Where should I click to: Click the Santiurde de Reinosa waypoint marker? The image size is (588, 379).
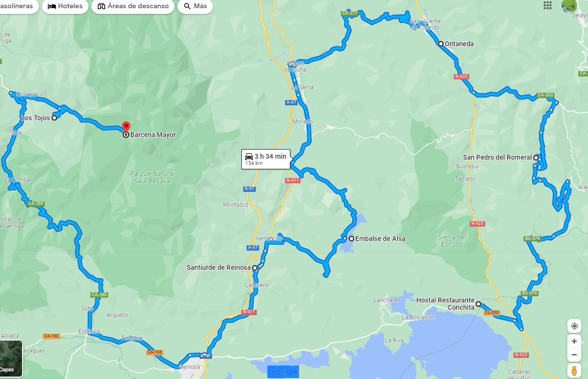click(255, 268)
